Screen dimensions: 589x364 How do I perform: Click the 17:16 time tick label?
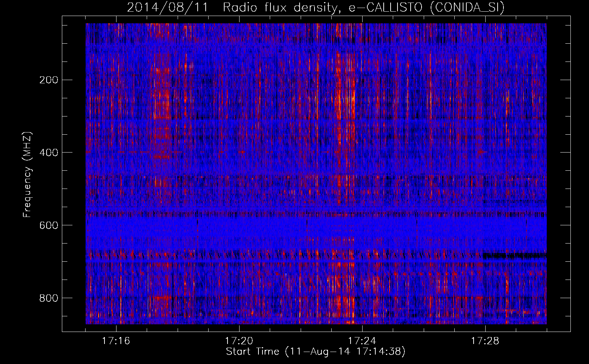click(x=116, y=341)
